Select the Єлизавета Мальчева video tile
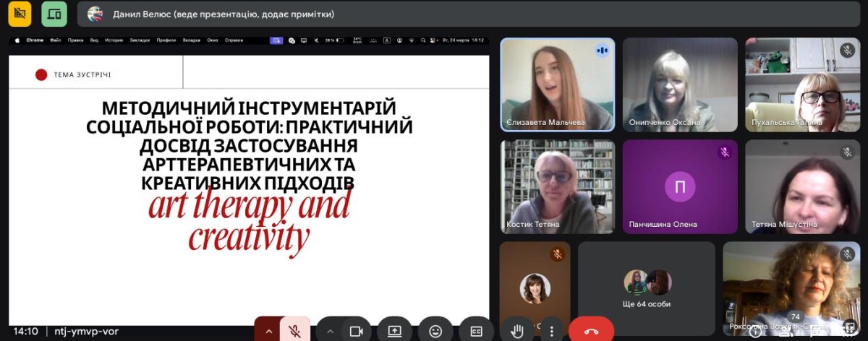Image resolution: width=868 pixels, height=341 pixels. [x=557, y=85]
